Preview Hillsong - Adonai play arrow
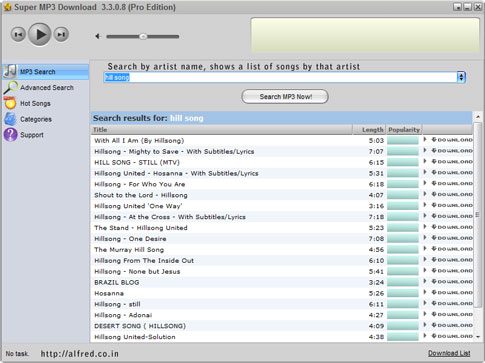 pyautogui.click(x=425, y=314)
